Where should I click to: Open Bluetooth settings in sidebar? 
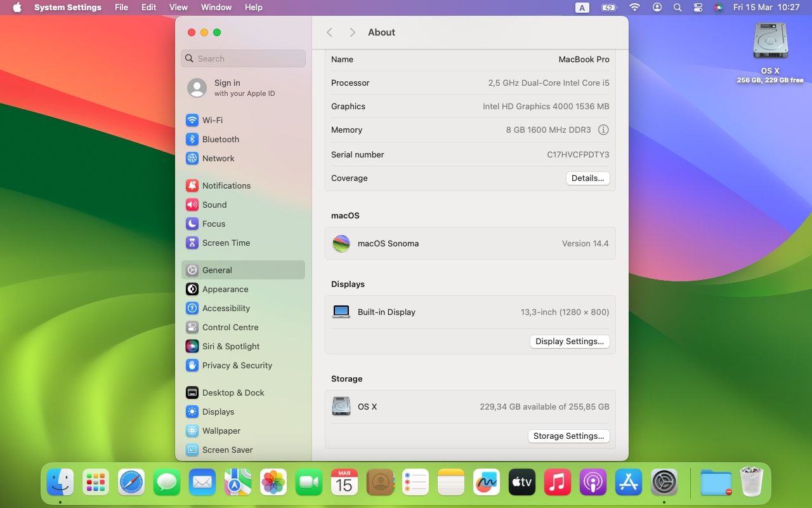243,139
